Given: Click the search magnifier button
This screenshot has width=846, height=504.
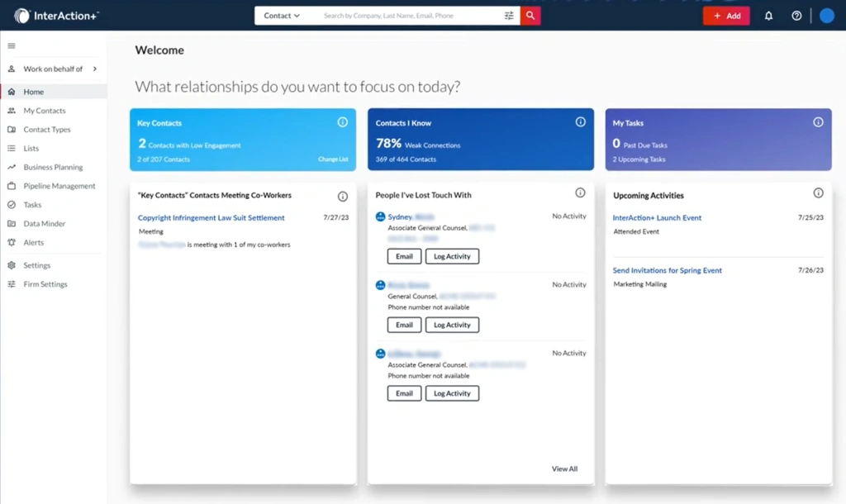Looking at the screenshot, I should tap(530, 16).
